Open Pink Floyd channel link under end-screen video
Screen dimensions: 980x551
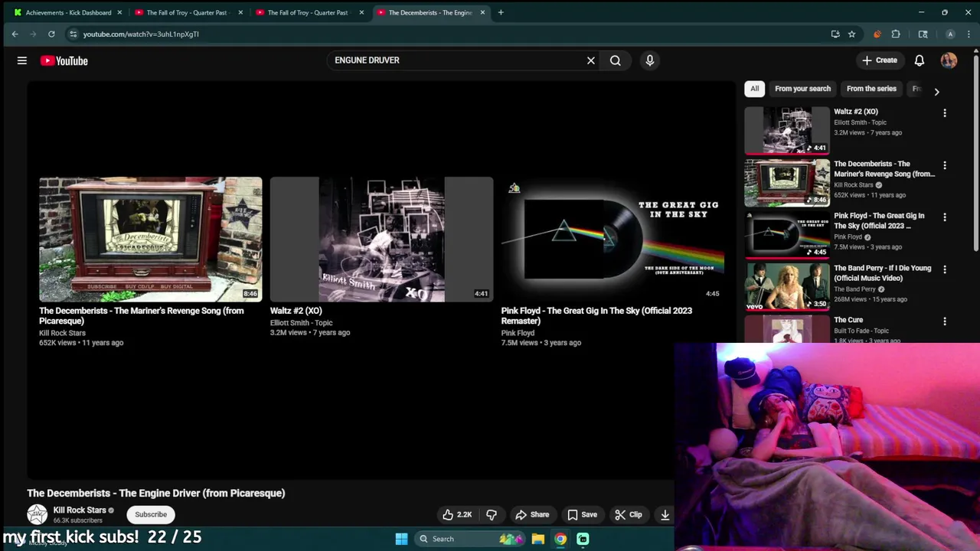click(518, 333)
